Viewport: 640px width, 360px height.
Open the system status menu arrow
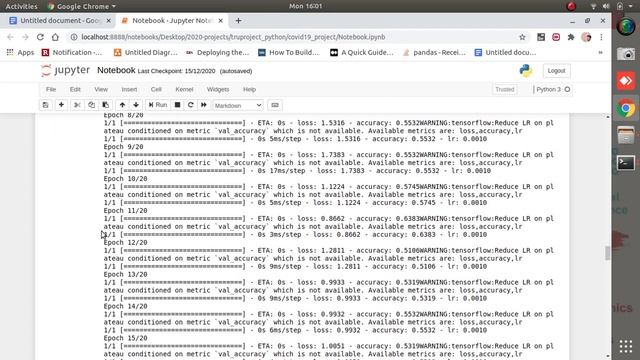tap(631, 6)
